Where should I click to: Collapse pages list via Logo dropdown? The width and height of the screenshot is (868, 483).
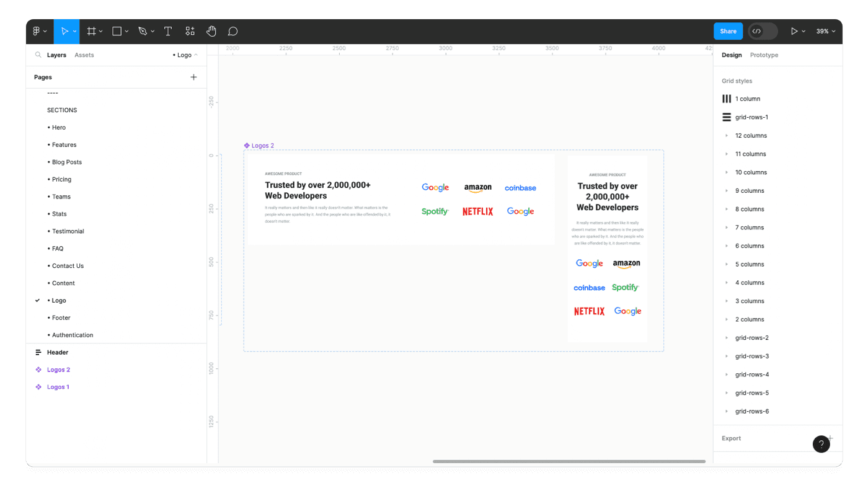pyautogui.click(x=185, y=55)
